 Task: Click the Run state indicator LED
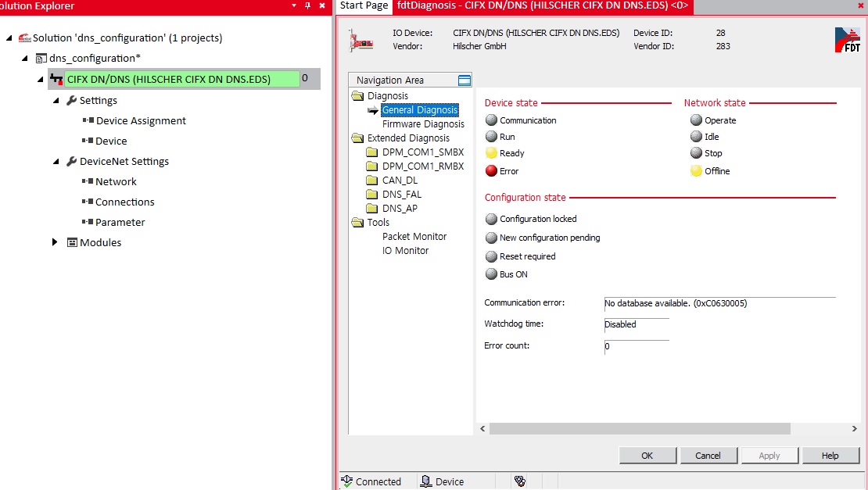[491, 137]
